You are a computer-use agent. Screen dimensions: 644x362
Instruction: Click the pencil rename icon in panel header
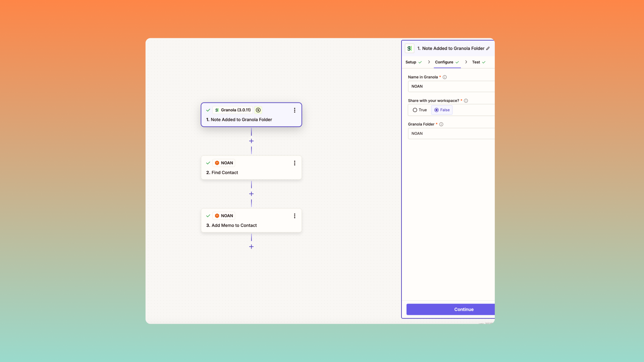[x=488, y=49]
